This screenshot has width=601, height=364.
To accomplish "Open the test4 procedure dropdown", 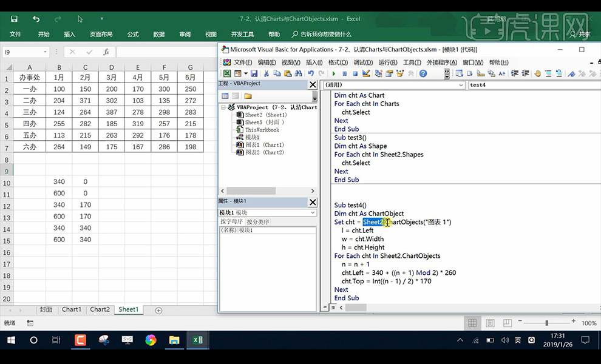I will 535,85.
